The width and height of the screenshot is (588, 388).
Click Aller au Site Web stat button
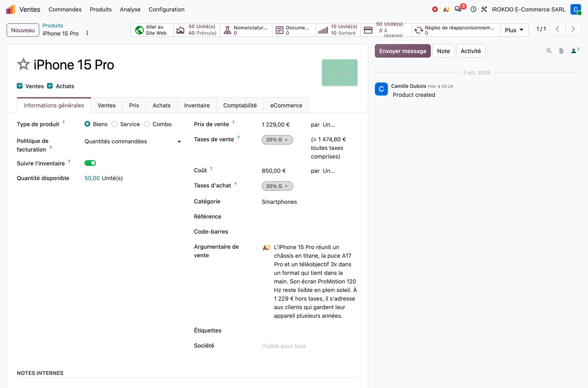[152, 30]
